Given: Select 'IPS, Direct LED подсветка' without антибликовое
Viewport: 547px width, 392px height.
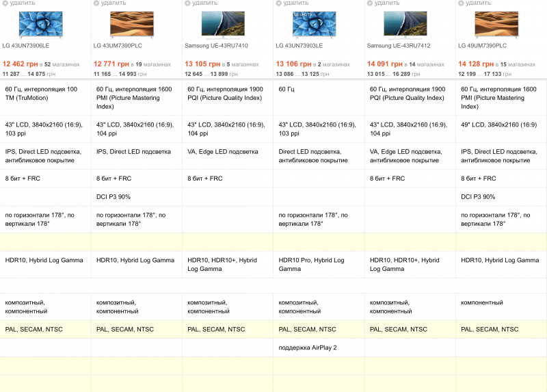Looking at the screenshot, I should pos(136,156).
